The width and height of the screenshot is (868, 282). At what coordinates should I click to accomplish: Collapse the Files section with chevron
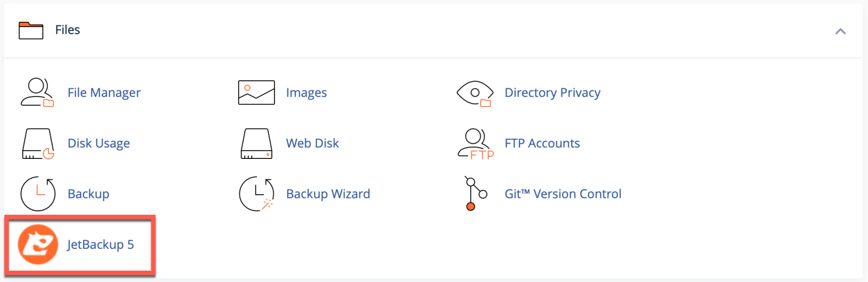click(x=840, y=31)
